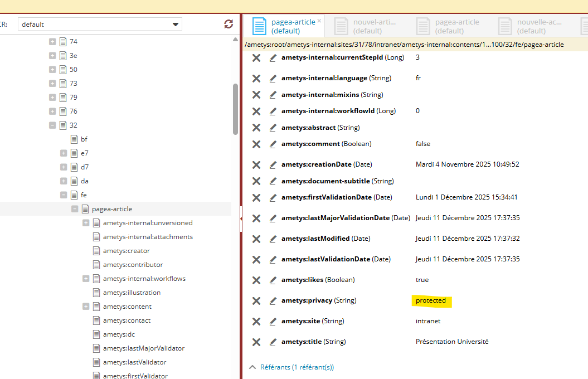Edit the ametys:creationDate property pencil icon

(273, 164)
